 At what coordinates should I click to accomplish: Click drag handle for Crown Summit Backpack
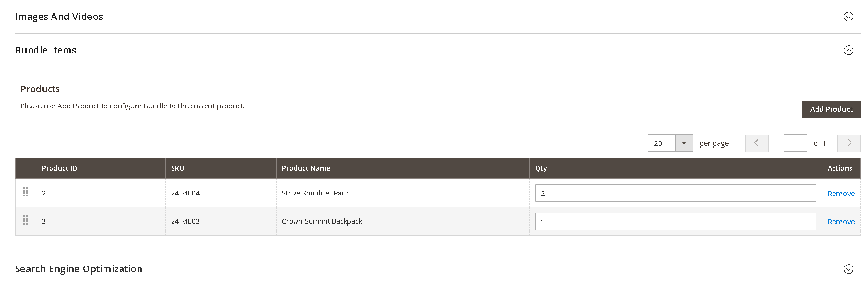click(x=26, y=221)
